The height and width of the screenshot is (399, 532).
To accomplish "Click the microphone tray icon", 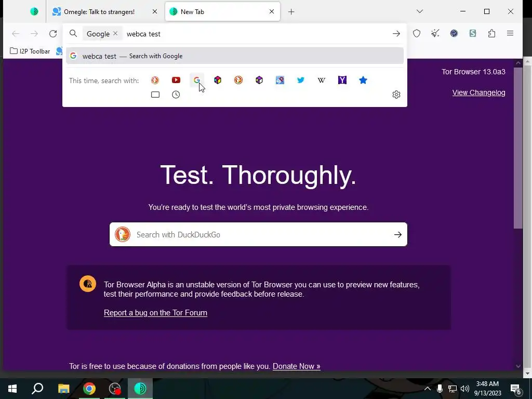I will click(440, 389).
